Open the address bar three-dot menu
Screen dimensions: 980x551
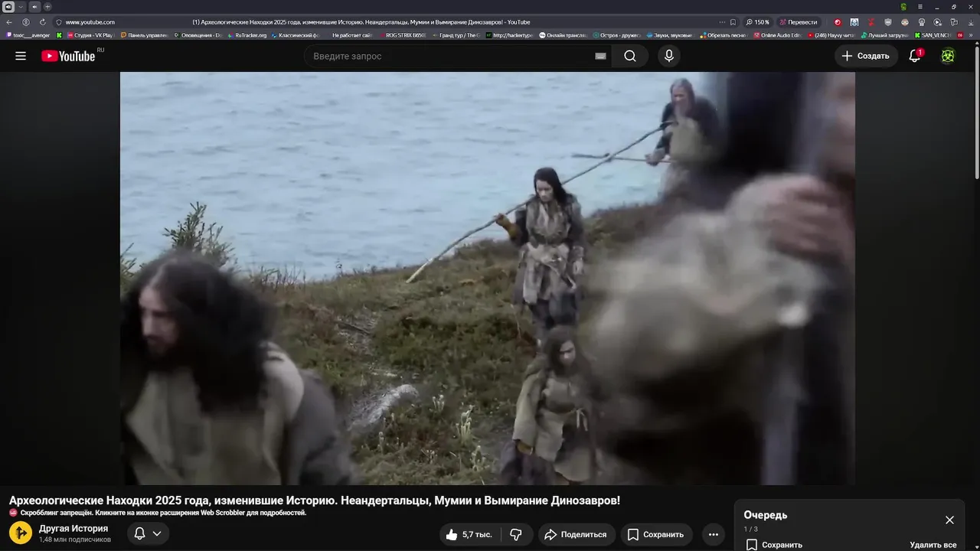pos(722,22)
